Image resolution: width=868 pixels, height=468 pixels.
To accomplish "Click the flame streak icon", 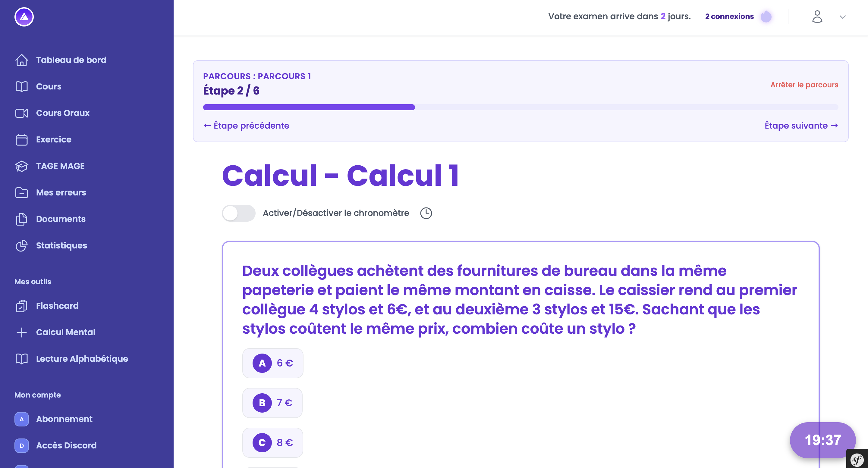I will coord(766,17).
